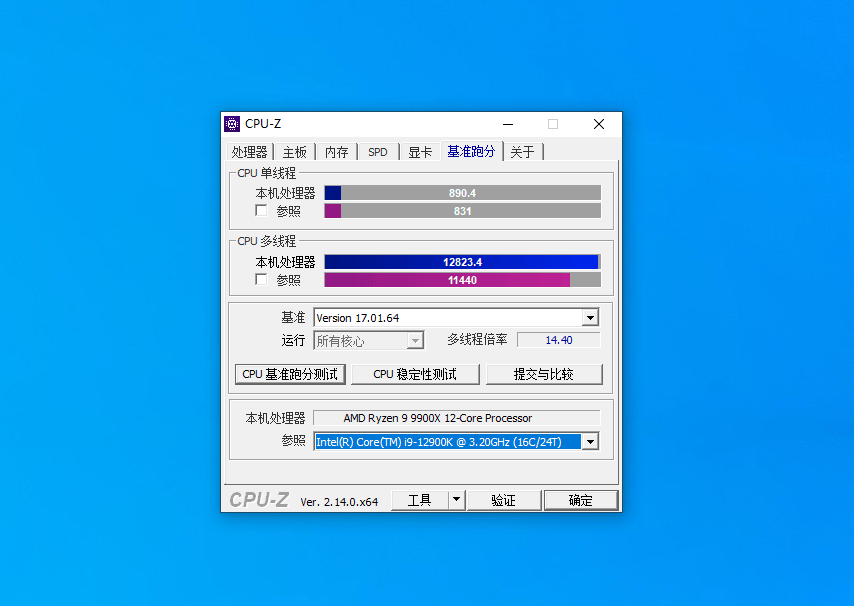Image resolution: width=854 pixels, height=606 pixels.
Task: Close the CPU-Z window
Action: pyautogui.click(x=599, y=124)
